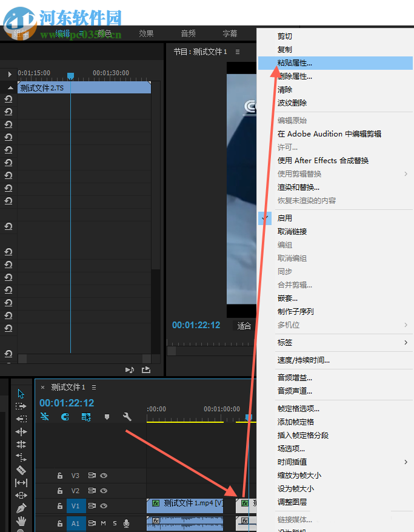Open the Program monitor panel menu
The image size is (414, 532).
238,52
